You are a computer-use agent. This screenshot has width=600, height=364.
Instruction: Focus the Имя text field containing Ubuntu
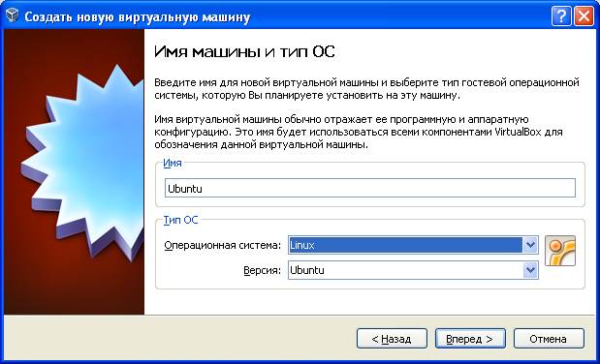click(x=370, y=188)
